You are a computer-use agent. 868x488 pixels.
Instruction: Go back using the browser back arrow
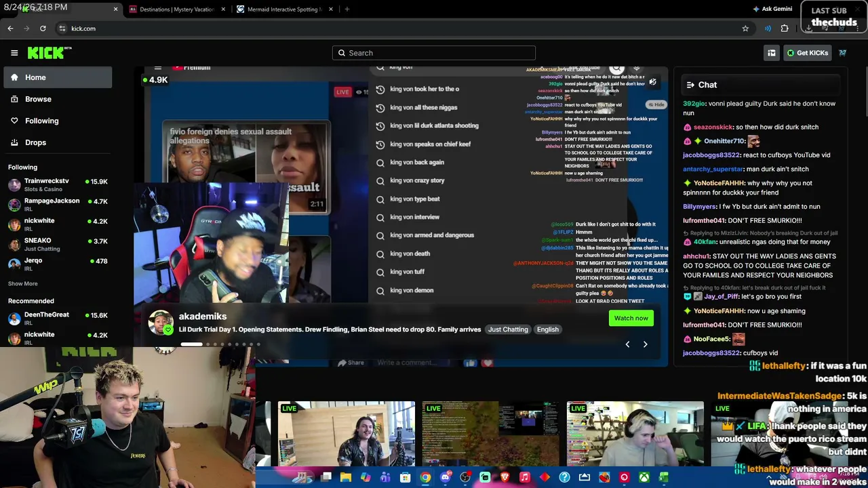(x=10, y=28)
